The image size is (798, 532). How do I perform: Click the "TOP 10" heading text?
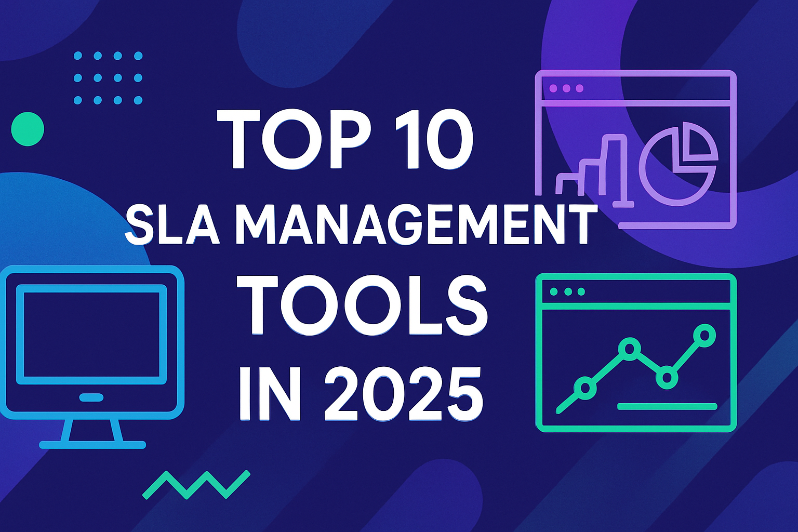click(345, 140)
